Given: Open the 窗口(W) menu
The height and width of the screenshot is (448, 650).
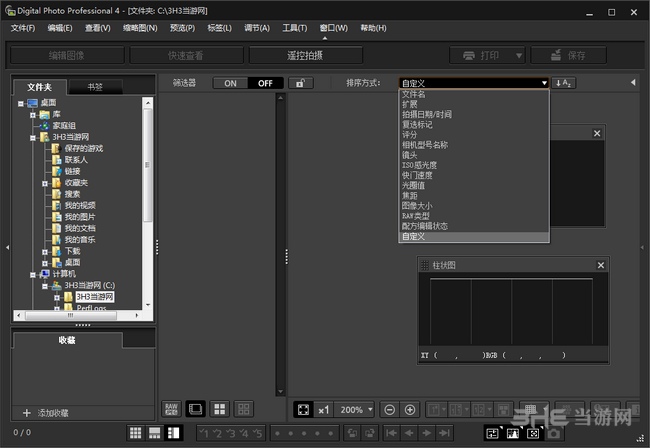Looking at the screenshot, I should [334, 28].
